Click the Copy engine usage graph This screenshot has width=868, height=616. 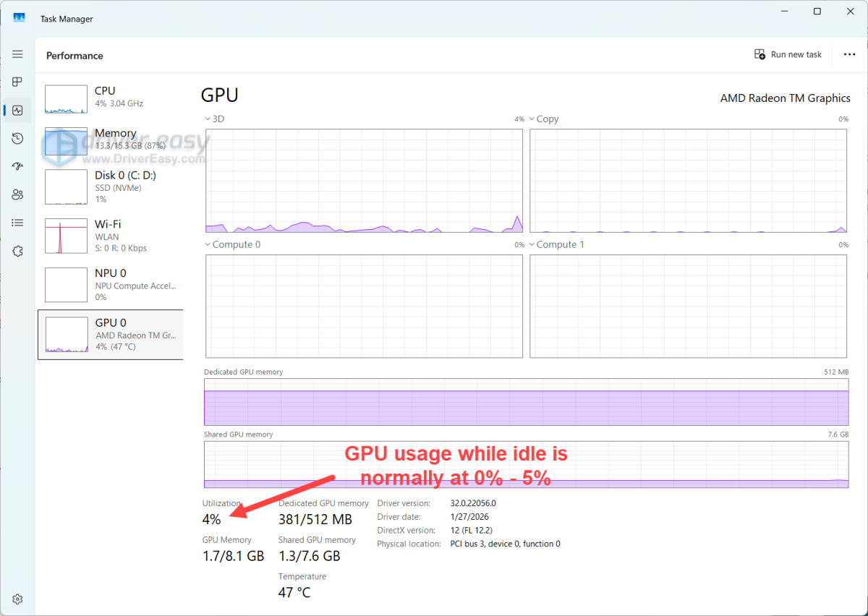(688, 181)
